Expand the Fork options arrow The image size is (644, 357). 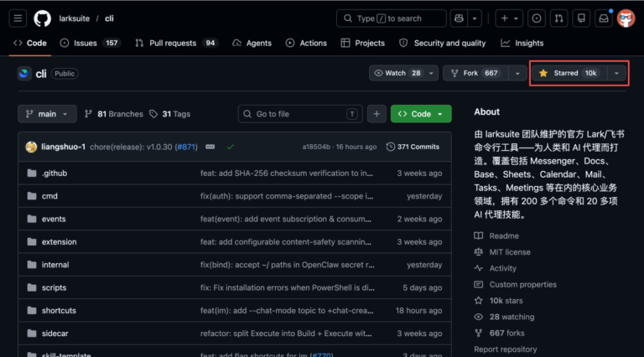(x=517, y=74)
